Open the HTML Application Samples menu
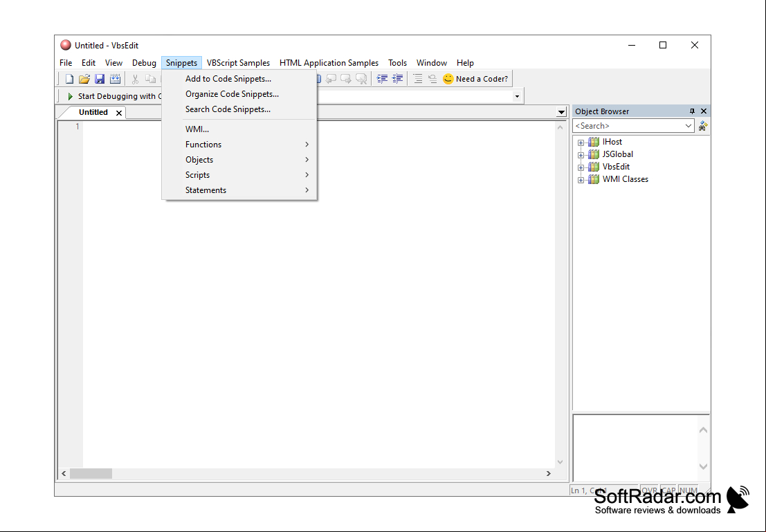766x532 pixels. [329, 62]
